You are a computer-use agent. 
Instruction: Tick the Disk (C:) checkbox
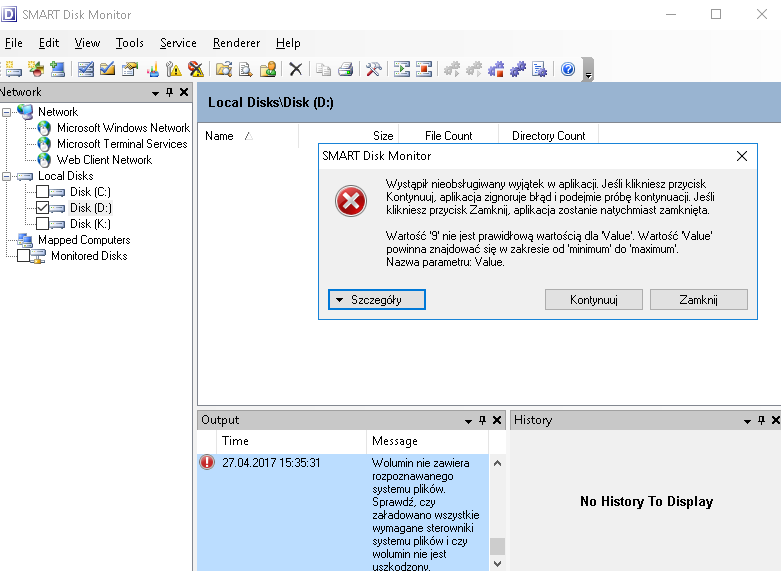pos(42,192)
